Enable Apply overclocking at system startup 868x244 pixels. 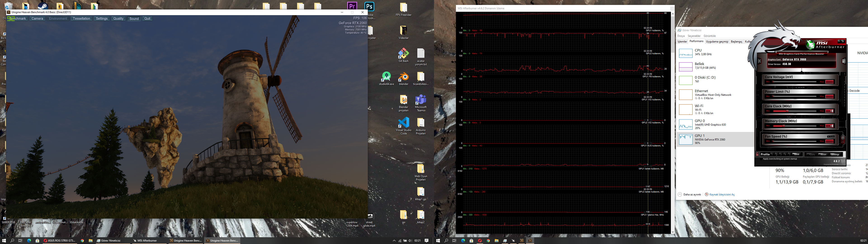(x=761, y=159)
